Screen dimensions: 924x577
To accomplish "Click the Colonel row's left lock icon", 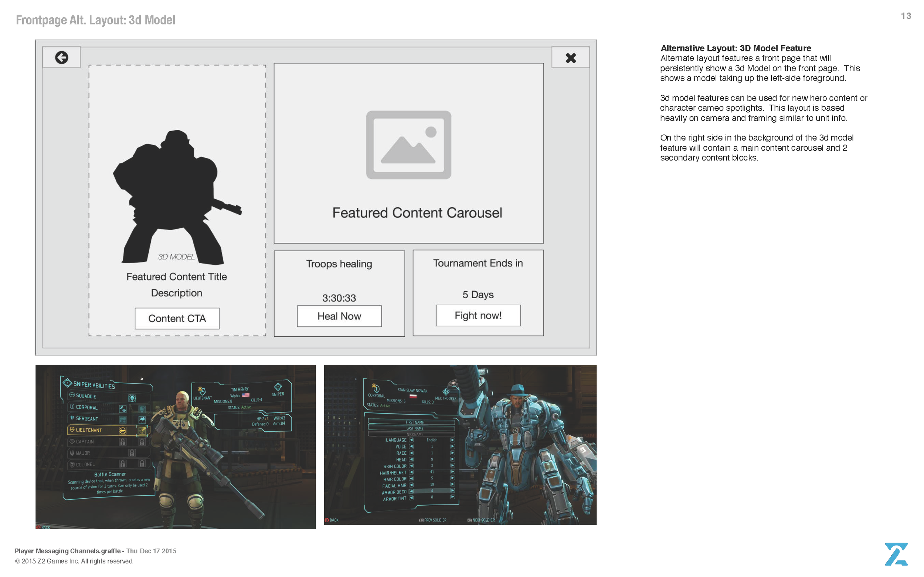I will [122, 464].
